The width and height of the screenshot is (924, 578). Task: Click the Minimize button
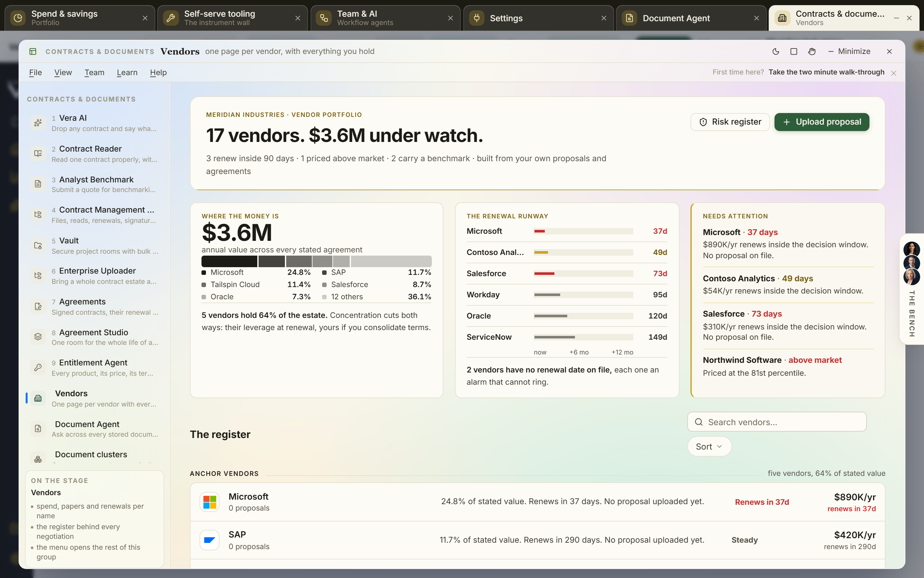click(849, 51)
